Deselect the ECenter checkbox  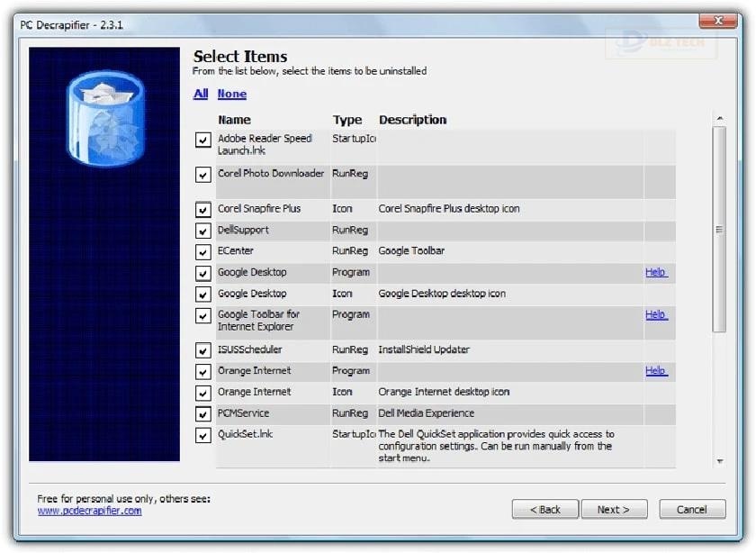pyautogui.click(x=203, y=252)
